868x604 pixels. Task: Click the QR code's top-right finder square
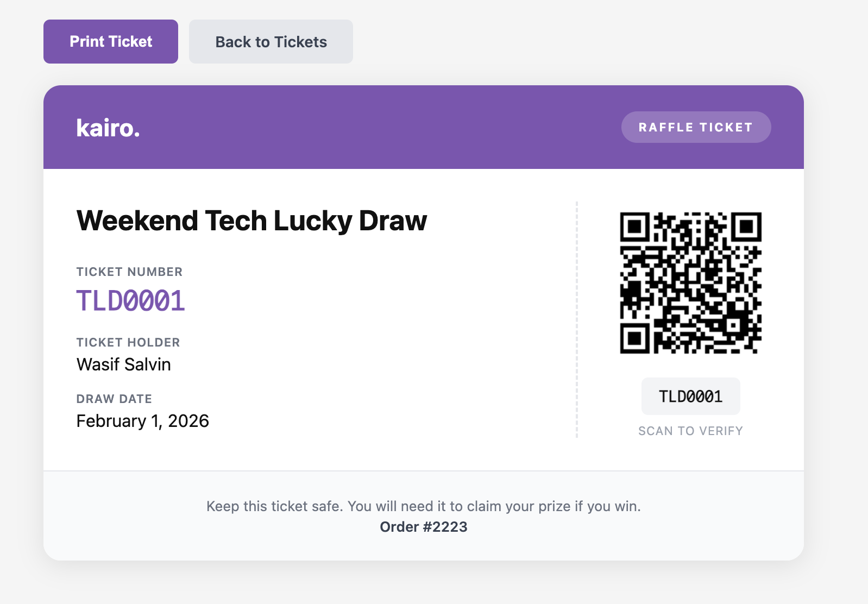click(747, 226)
